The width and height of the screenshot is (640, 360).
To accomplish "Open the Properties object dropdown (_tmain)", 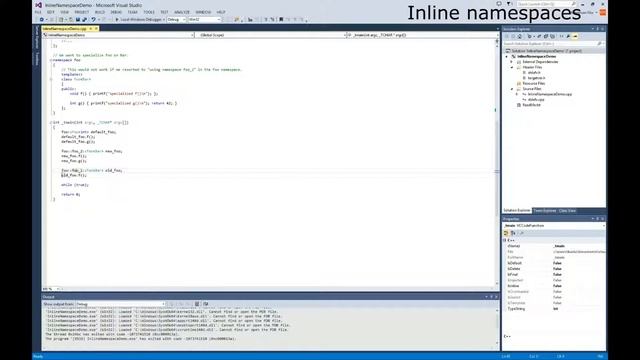I will pyautogui.click(x=554, y=226).
